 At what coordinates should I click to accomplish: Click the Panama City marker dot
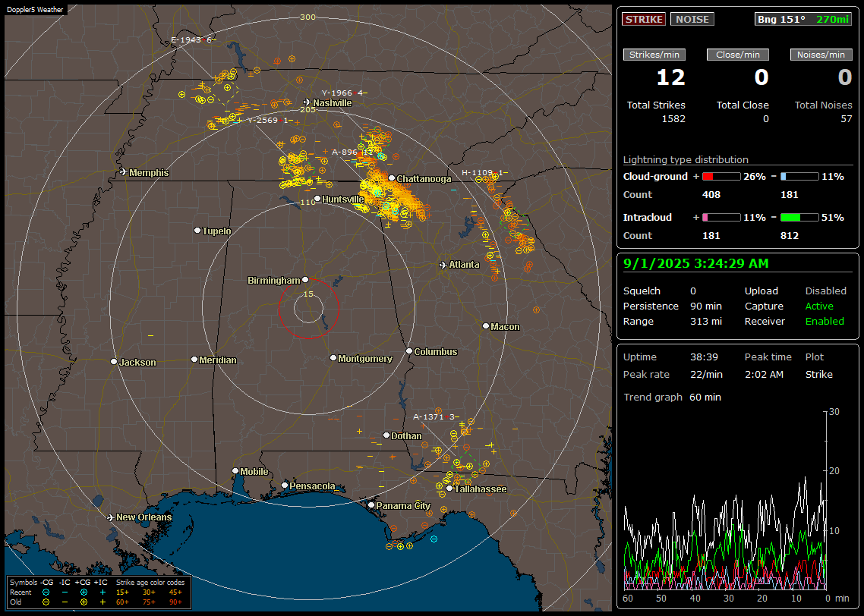pos(371,504)
